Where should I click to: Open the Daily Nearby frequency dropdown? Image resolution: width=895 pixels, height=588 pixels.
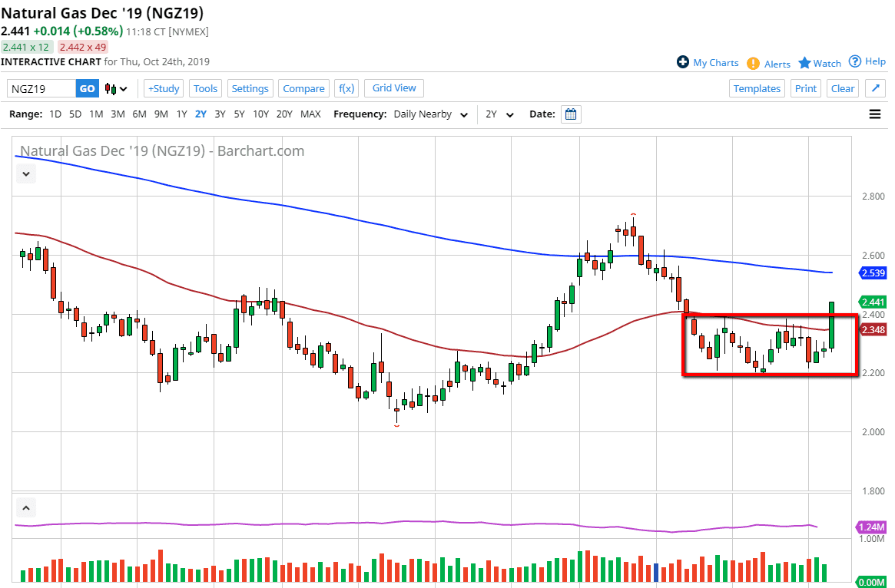tap(430, 114)
